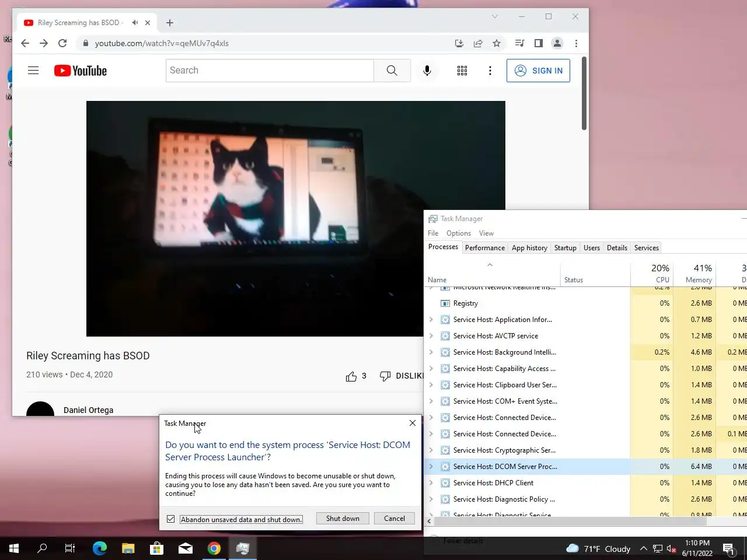
Task: Open a new Chrome tab
Action: point(170,23)
